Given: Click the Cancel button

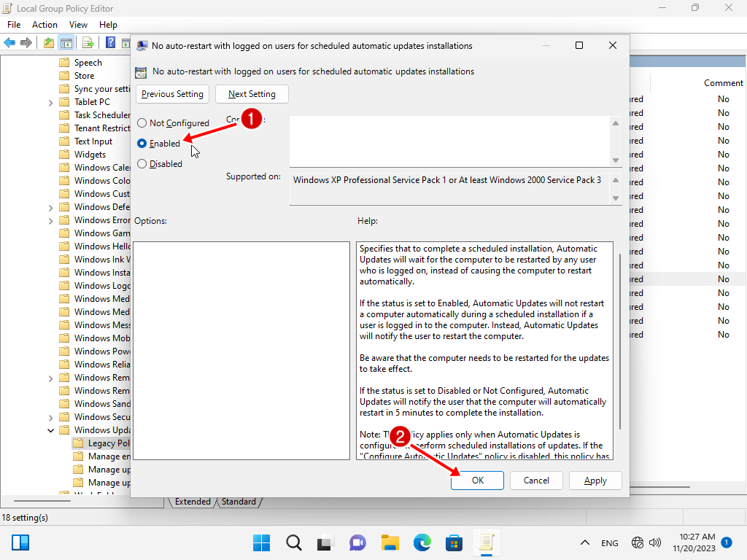Looking at the screenshot, I should [536, 481].
